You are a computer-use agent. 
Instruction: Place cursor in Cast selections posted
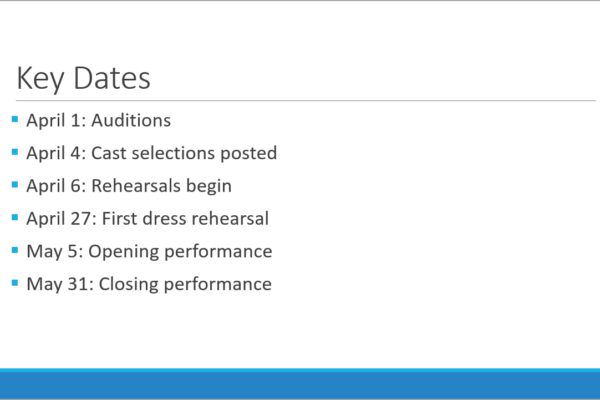(x=184, y=153)
